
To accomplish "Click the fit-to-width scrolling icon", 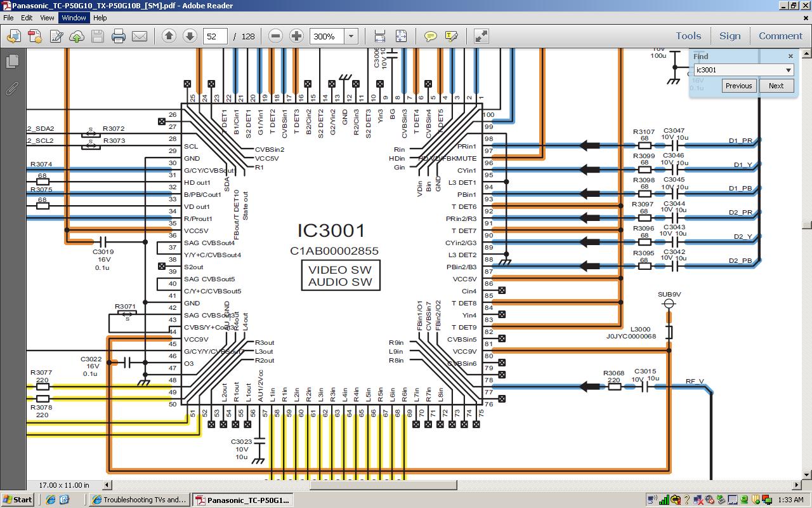I will click(380, 36).
